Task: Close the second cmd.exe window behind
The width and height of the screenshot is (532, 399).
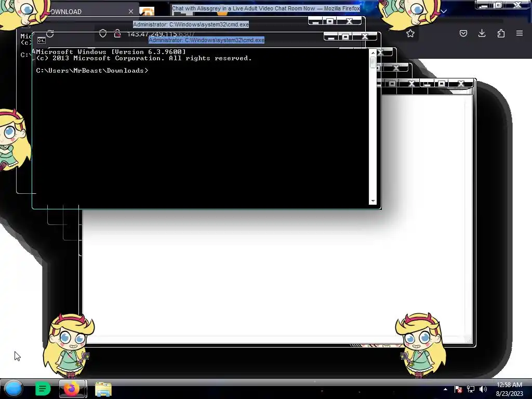Action: point(350,21)
